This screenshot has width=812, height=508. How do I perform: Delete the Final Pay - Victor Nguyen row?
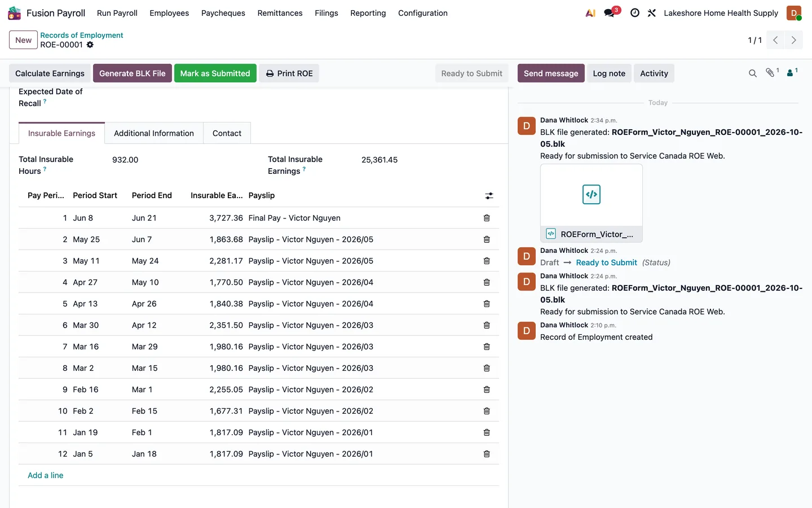point(487,218)
